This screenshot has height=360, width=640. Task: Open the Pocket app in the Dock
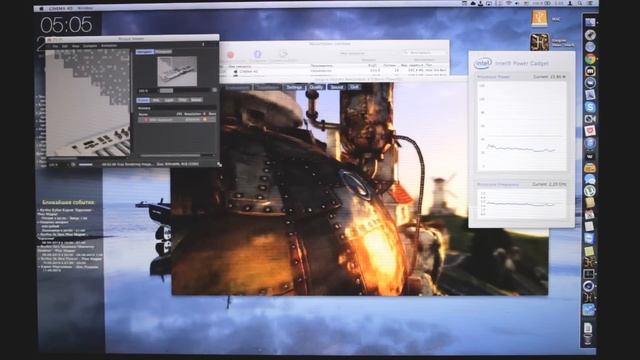[590, 131]
